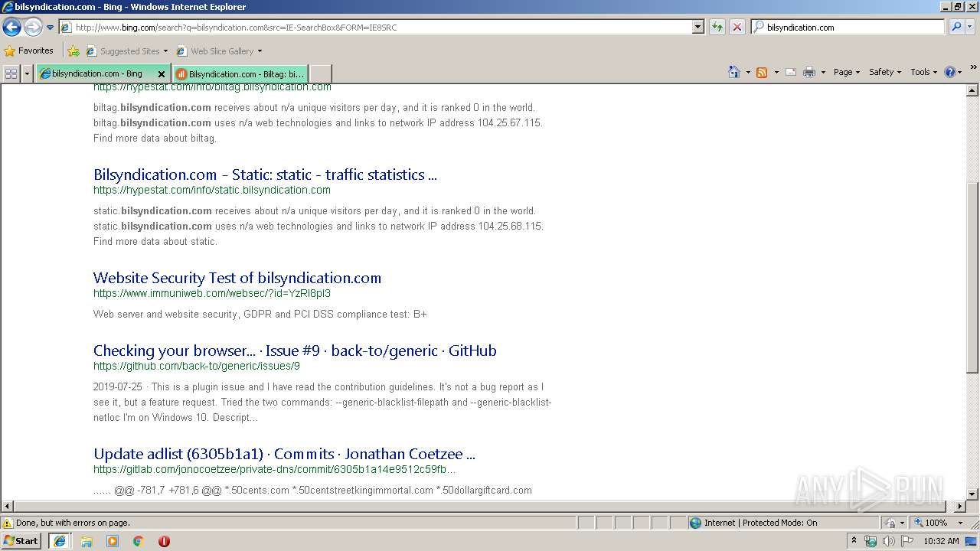The height and width of the screenshot is (551, 980).
Task: Click the Read Mail envelope icon
Action: pos(791,72)
